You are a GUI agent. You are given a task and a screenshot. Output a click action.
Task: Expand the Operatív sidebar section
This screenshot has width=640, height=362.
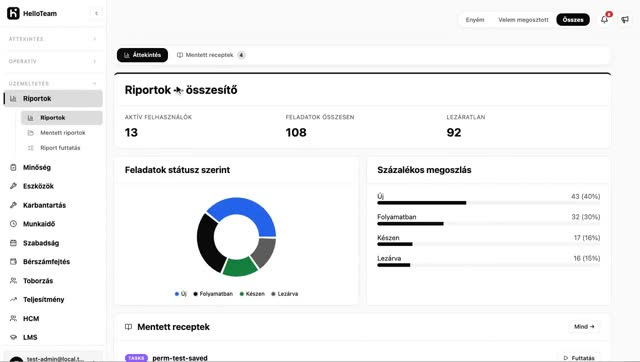(x=53, y=61)
